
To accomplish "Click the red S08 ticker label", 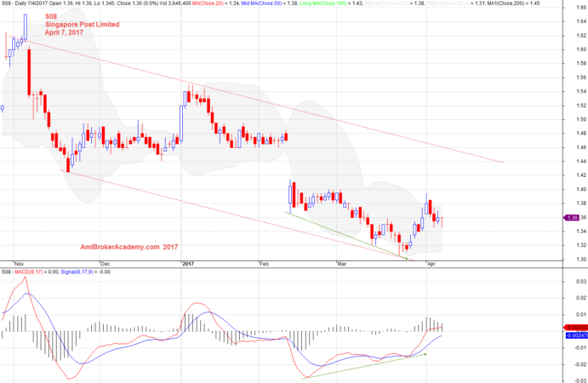I will click(x=51, y=16).
